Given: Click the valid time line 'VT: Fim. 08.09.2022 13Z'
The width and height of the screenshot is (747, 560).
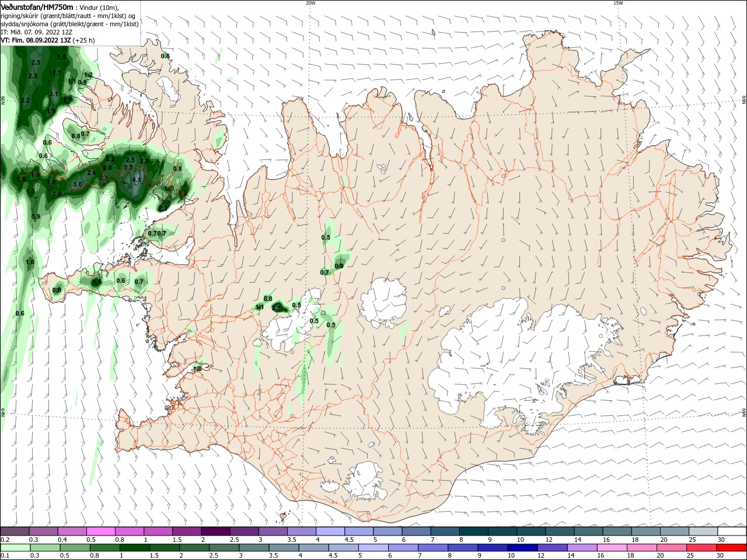Looking at the screenshot, I should (36, 40).
